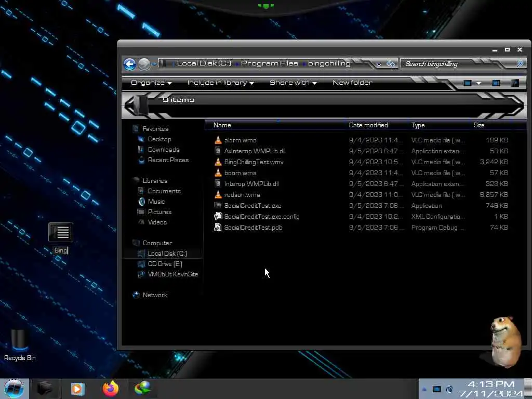The image size is (532, 399).
Task: Select SocialCreditTest.exe.config file icon
Action: (218, 217)
